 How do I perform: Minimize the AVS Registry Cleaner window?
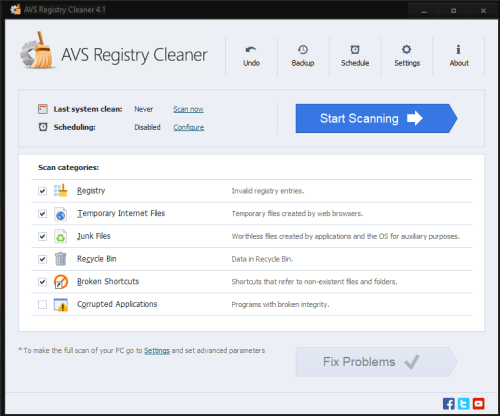pos(424,11)
